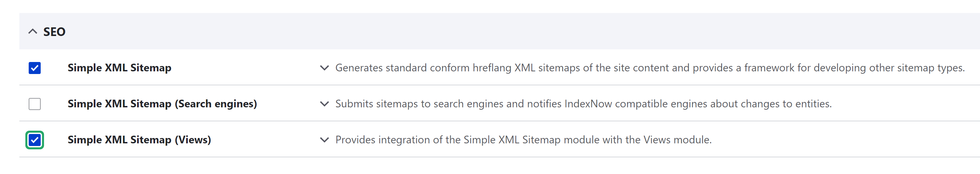Click 'IndexNow' in the Search engines description
The image size is (980, 174).
click(x=588, y=104)
